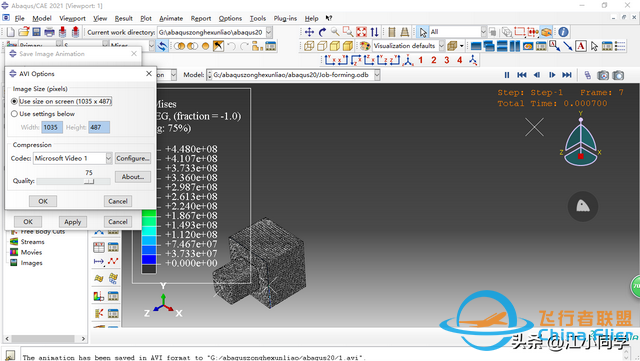Open the Model odb path dropdown
Viewport: 640px width, 361px height.
click(377, 75)
